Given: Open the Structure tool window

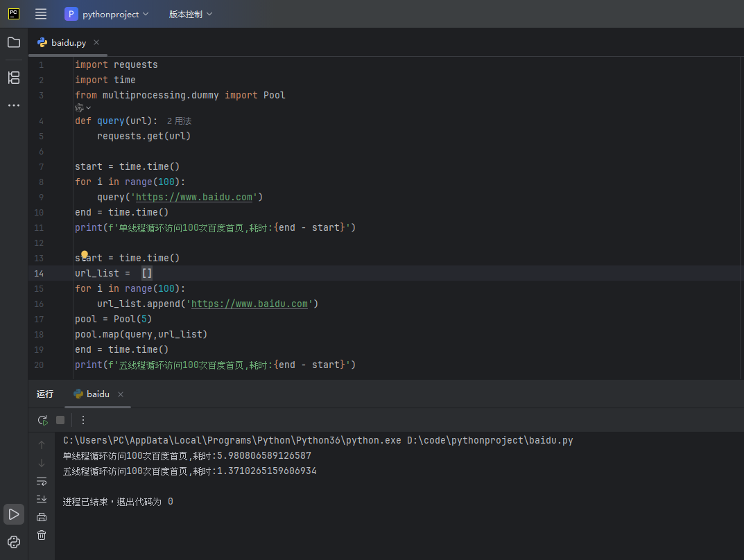Looking at the screenshot, I should click(14, 77).
